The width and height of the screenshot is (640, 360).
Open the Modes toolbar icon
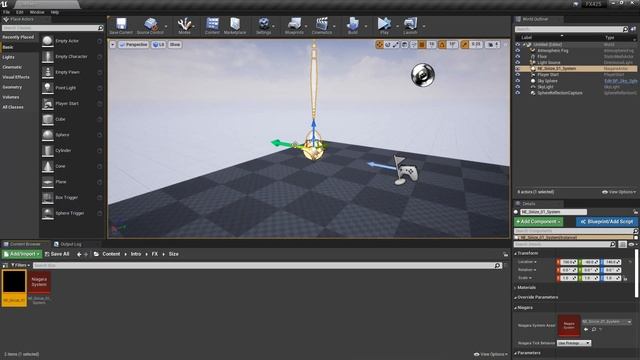[x=184, y=26]
